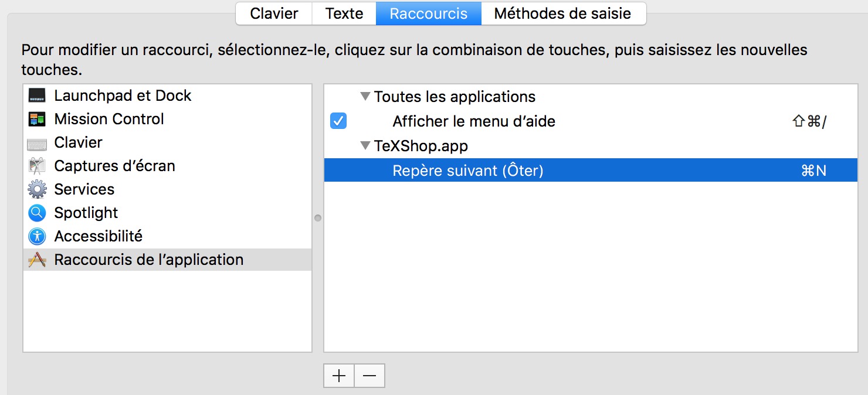Click the Launchpad et Dock icon
868x395 pixels.
pyautogui.click(x=37, y=96)
